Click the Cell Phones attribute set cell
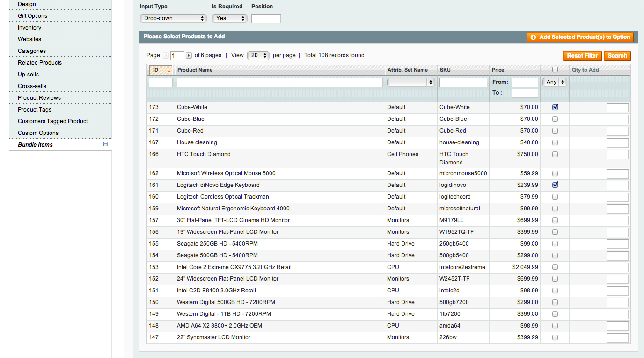 [402, 154]
